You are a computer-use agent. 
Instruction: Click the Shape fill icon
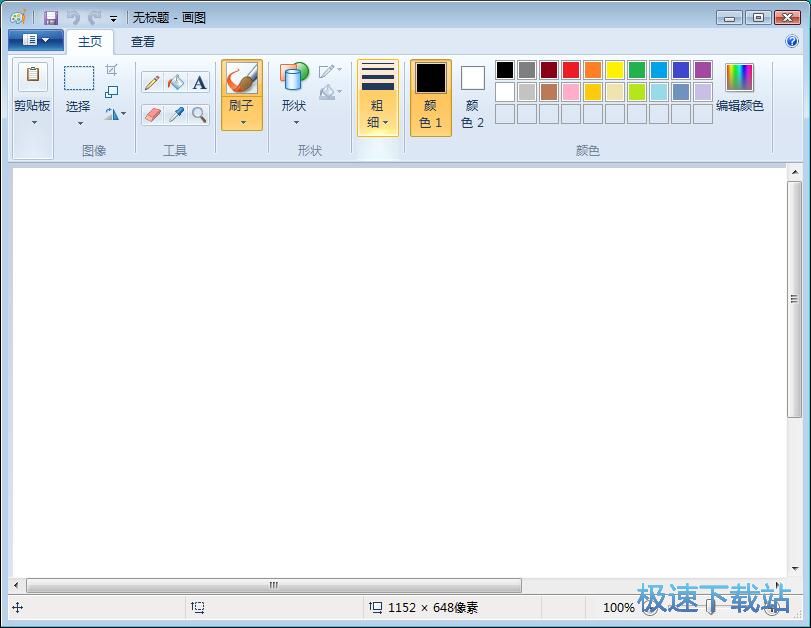326,92
